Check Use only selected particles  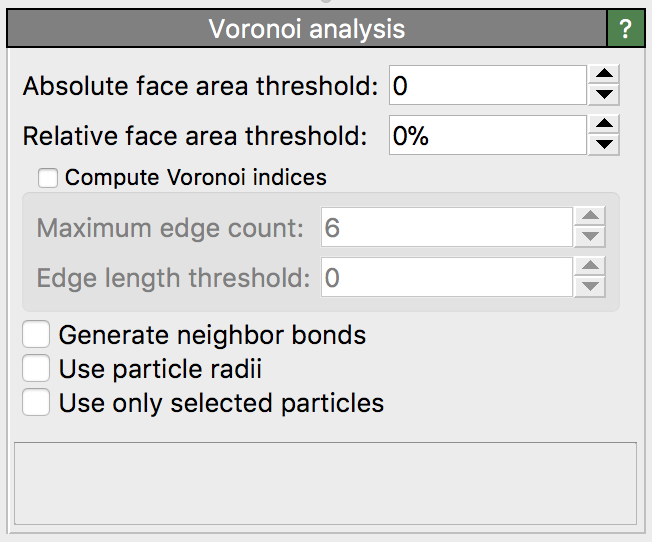coord(37,403)
